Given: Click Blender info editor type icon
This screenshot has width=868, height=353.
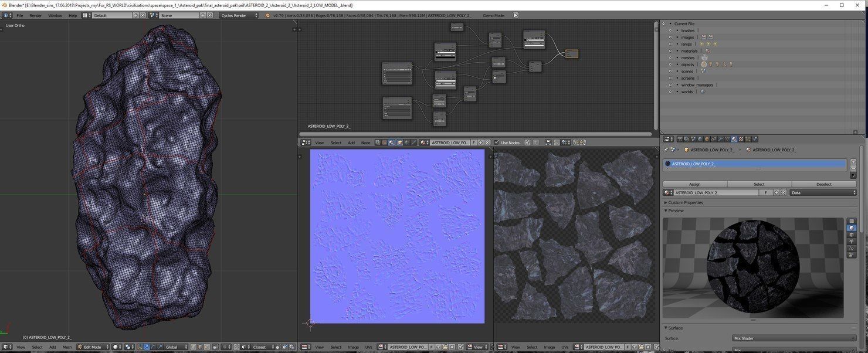Looking at the screenshot, I should pos(7,15).
